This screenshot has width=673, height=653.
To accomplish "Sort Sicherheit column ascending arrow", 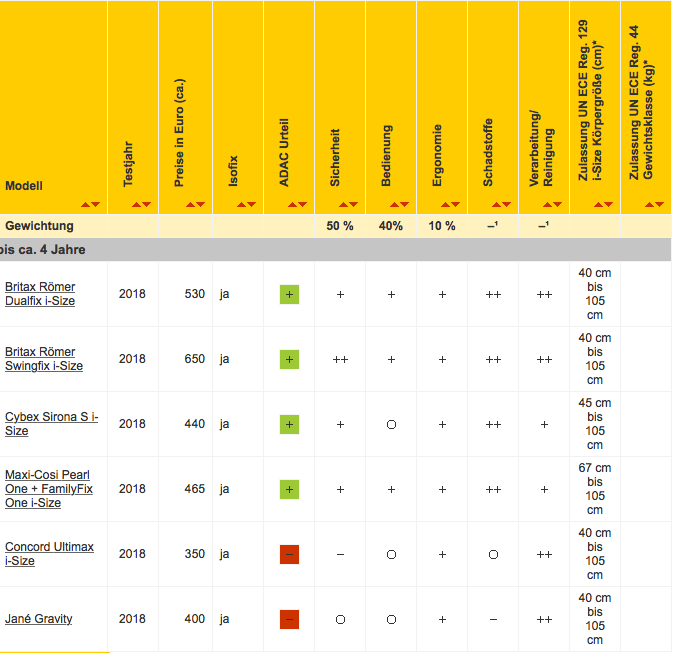I will pyautogui.click(x=343, y=204).
